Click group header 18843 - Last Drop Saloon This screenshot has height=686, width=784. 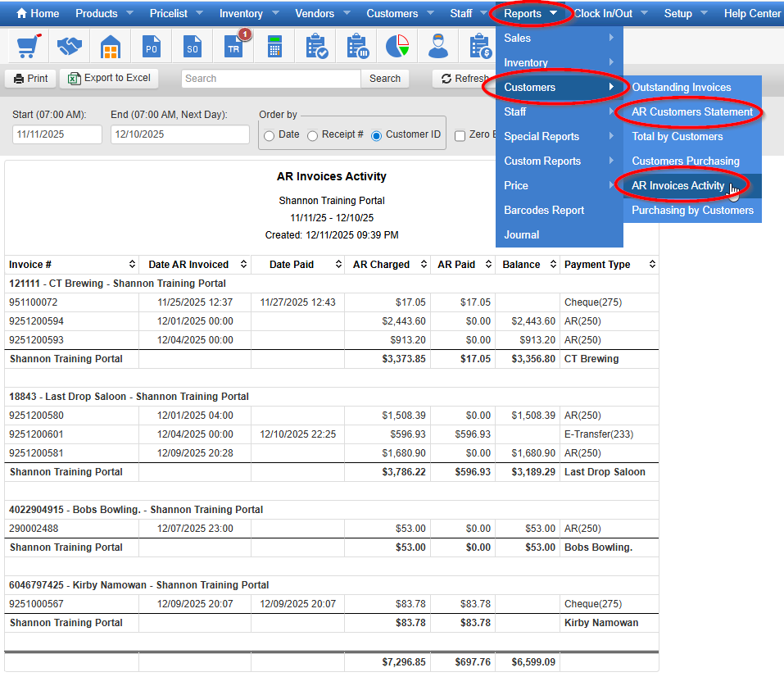(x=129, y=397)
